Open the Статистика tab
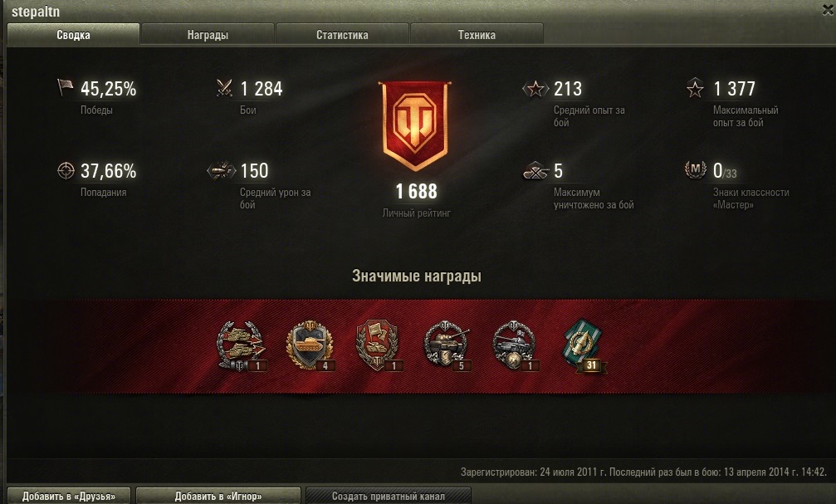836x504 pixels. [342, 35]
